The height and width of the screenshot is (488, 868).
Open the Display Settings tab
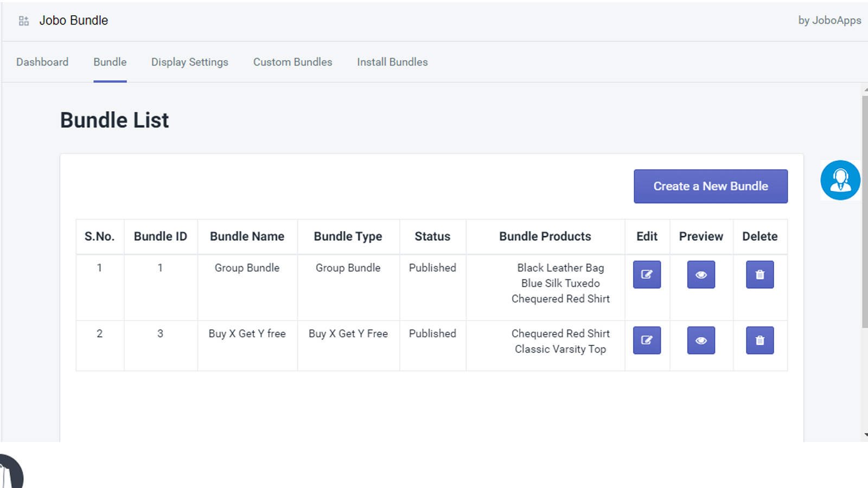click(189, 62)
